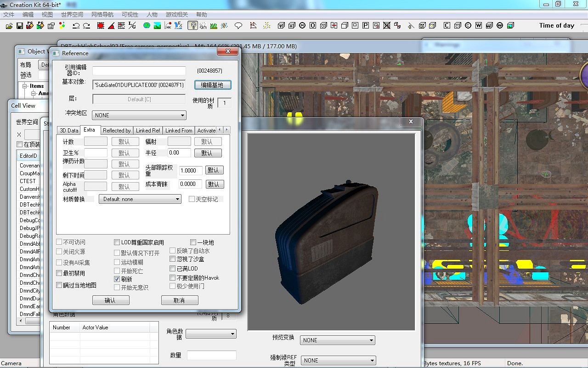Screen dimensions: 588x368
Task: Expand the 材质替换 Default: none dropdown
Action: tap(140, 199)
